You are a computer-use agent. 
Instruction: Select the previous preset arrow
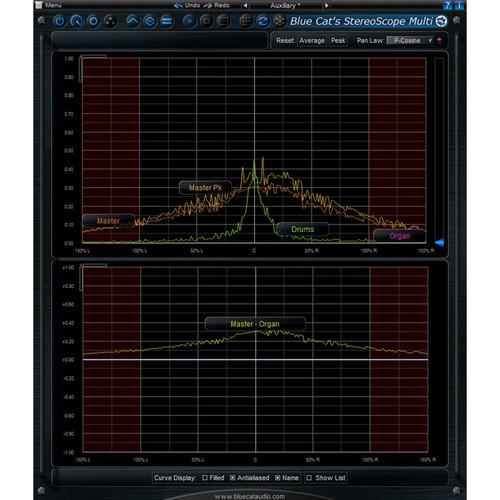245,5
